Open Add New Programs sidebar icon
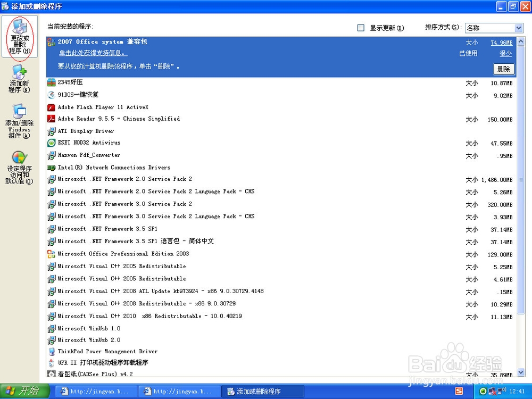The height and width of the screenshot is (399, 532). click(x=19, y=79)
